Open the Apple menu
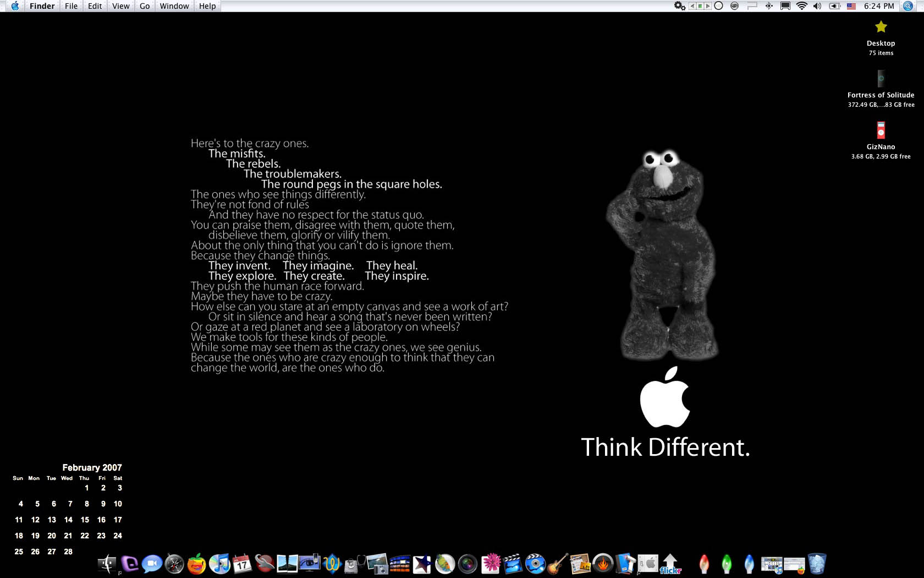 point(15,6)
